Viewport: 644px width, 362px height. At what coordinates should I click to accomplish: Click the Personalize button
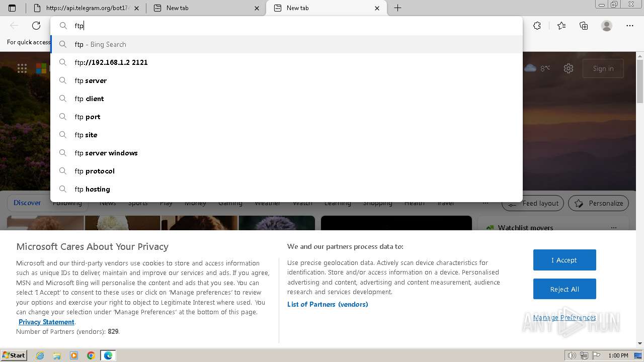point(599,203)
